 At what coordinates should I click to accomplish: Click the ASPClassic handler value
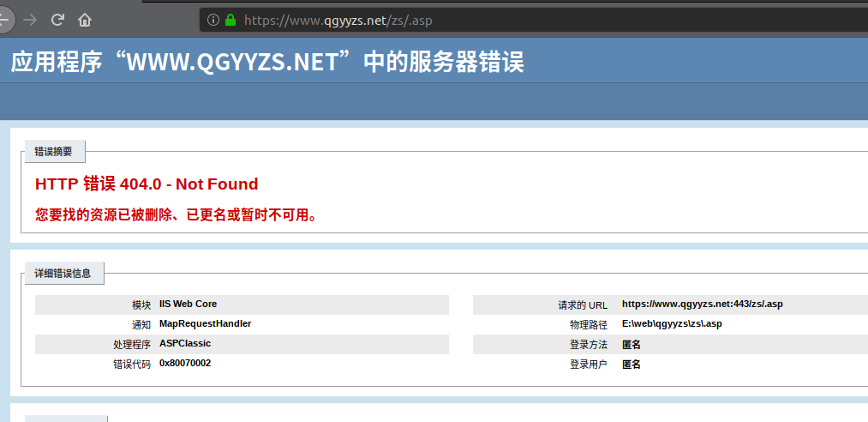pyautogui.click(x=185, y=343)
